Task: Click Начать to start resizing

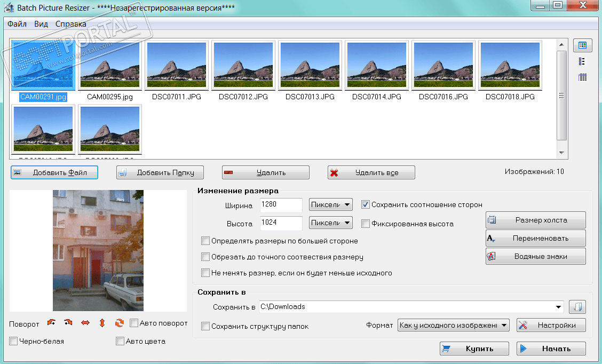Action: (x=551, y=349)
